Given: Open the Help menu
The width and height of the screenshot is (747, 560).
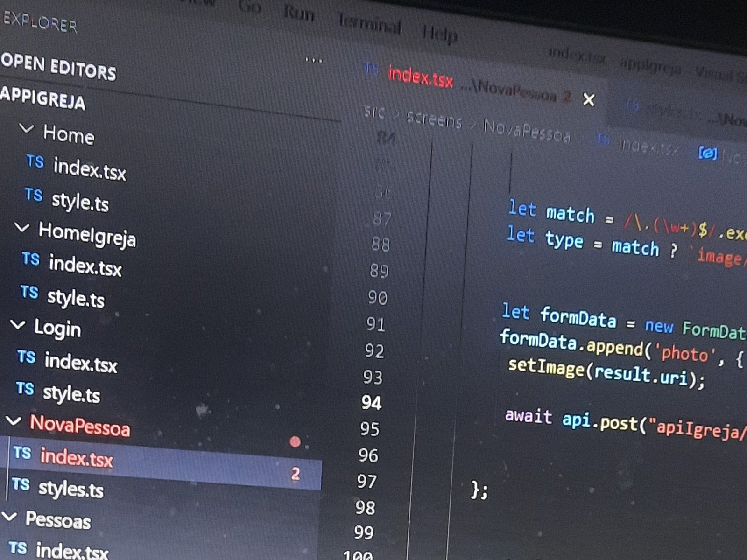Looking at the screenshot, I should point(439,34).
